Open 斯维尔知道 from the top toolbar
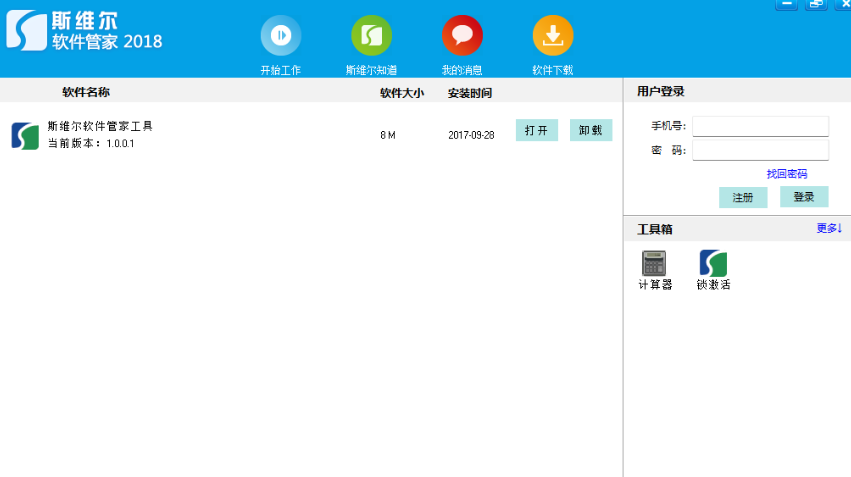 coord(371,36)
